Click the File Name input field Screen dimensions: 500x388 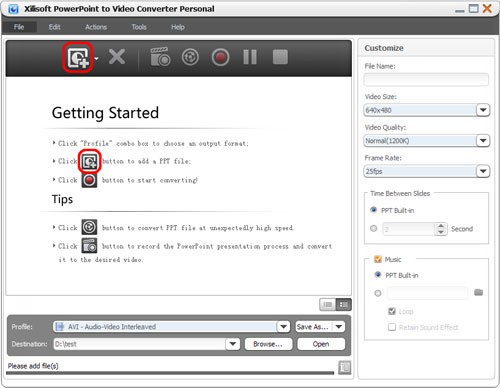[426, 80]
